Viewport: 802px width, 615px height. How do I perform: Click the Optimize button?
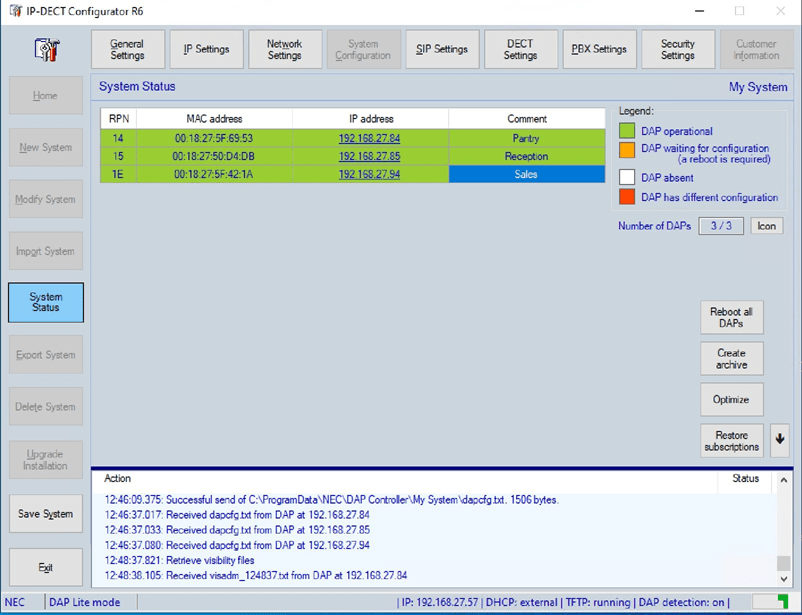click(x=731, y=399)
